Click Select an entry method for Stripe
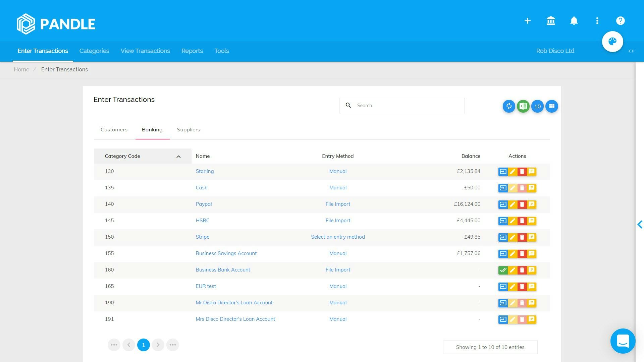Viewport: 644px width, 362px height. [337, 237]
